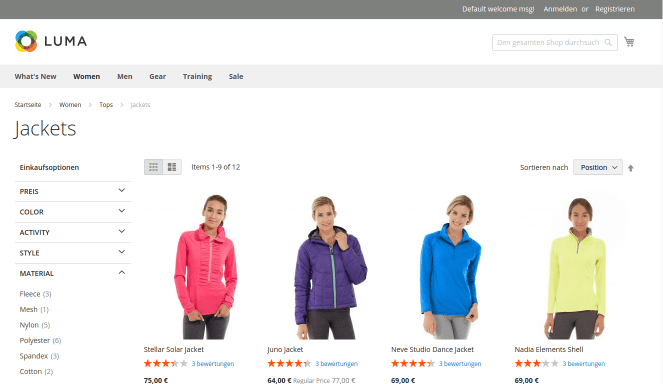Collapse the Material filter

73,273
